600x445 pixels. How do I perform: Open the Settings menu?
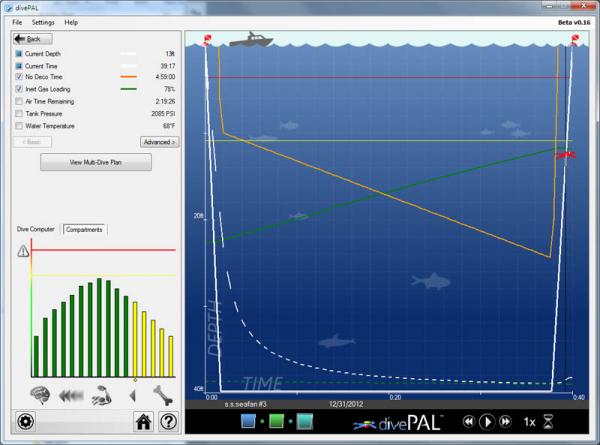click(x=43, y=22)
